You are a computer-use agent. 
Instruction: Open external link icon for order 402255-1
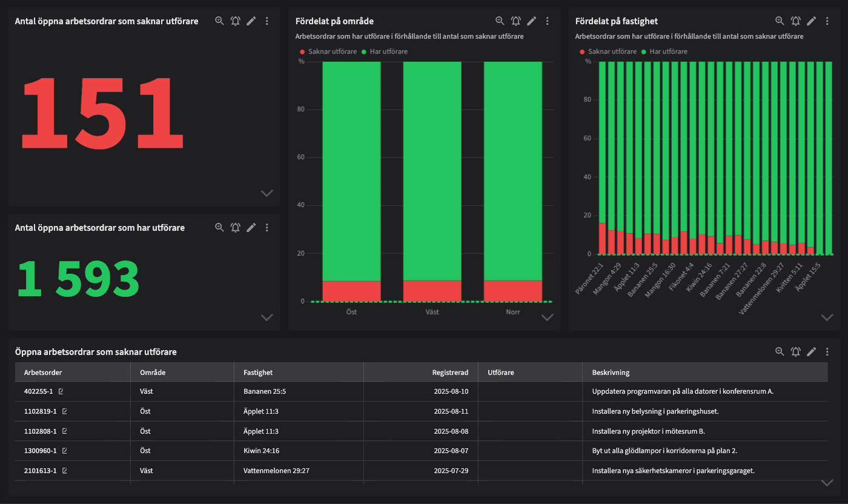[61, 391]
